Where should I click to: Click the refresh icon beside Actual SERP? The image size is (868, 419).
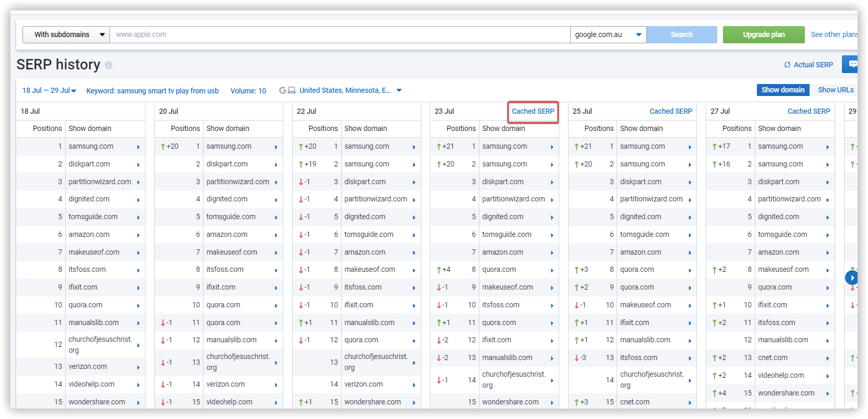point(787,65)
